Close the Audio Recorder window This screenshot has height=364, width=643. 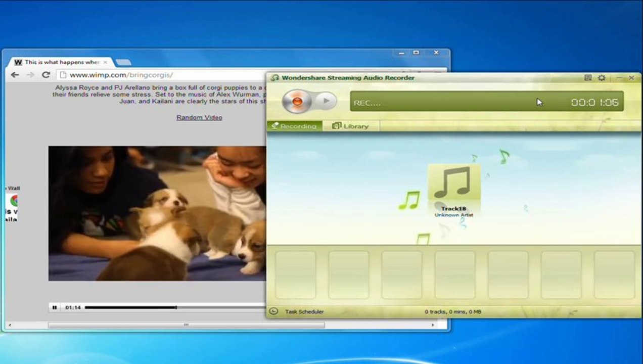(631, 78)
